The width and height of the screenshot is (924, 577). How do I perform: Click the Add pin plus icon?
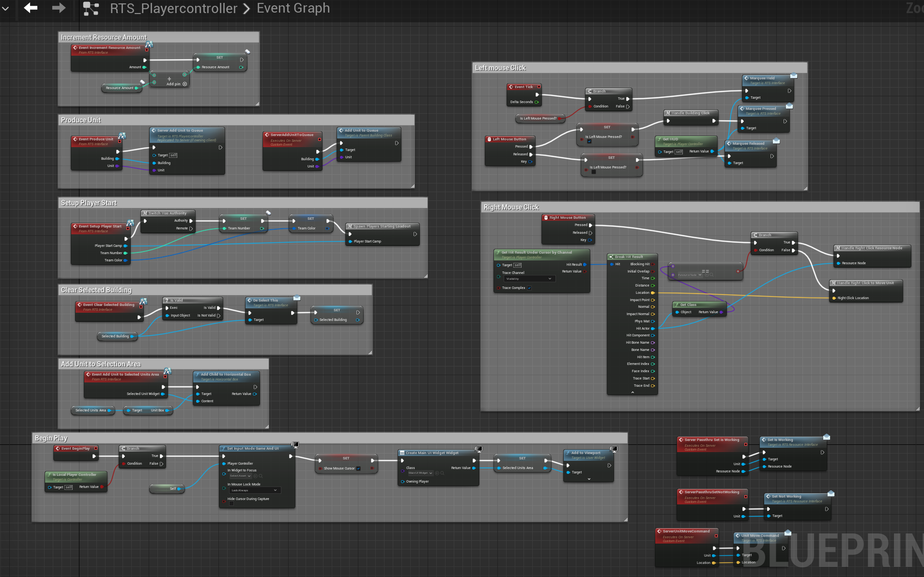coord(185,84)
